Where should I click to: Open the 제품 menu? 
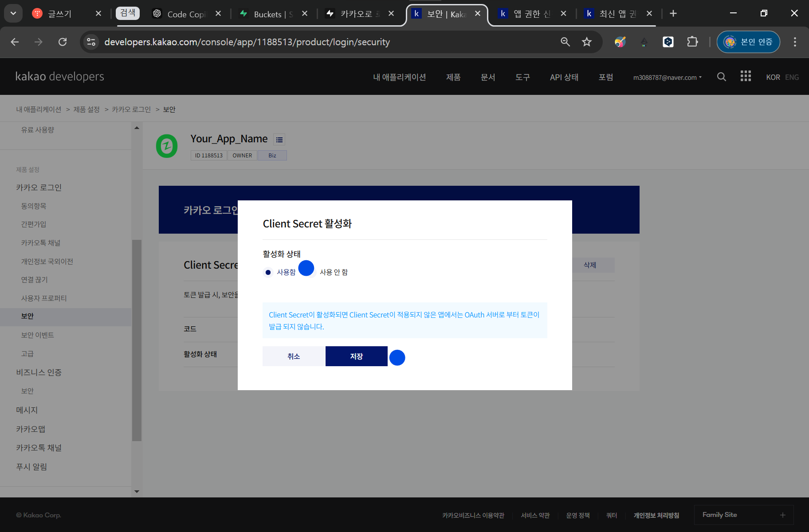click(453, 77)
